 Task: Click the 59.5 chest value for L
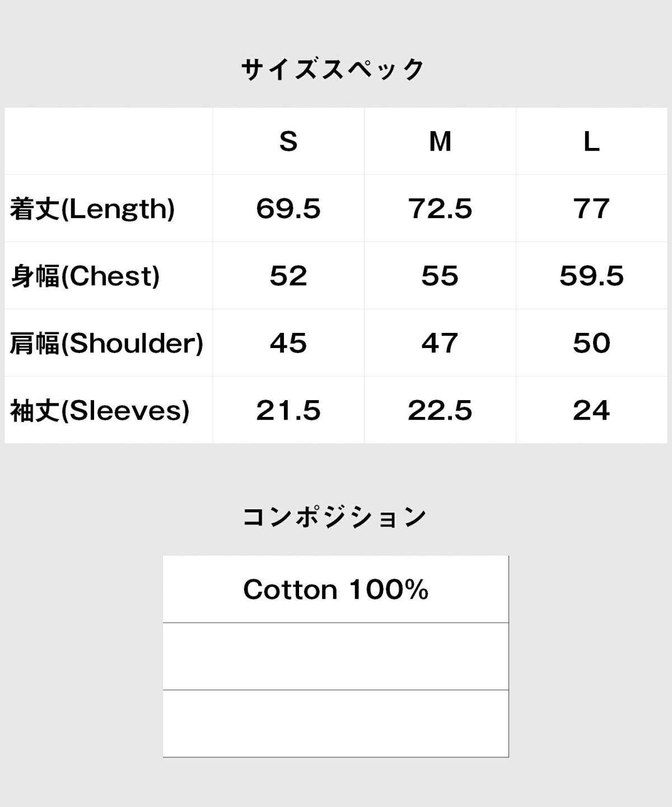pyautogui.click(x=591, y=276)
